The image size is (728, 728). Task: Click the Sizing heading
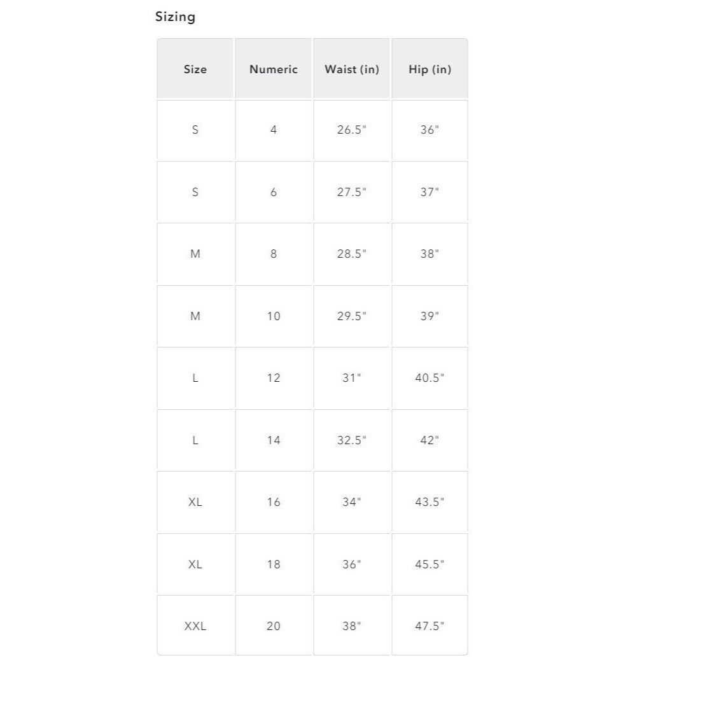pos(175,17)
